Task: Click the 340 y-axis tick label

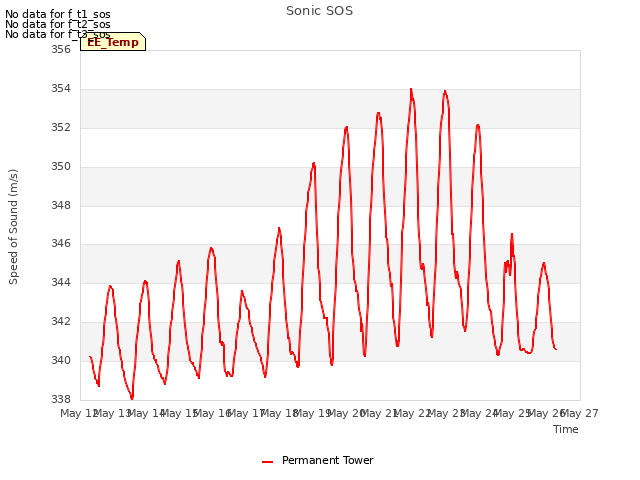Action: tap(61, 360)
